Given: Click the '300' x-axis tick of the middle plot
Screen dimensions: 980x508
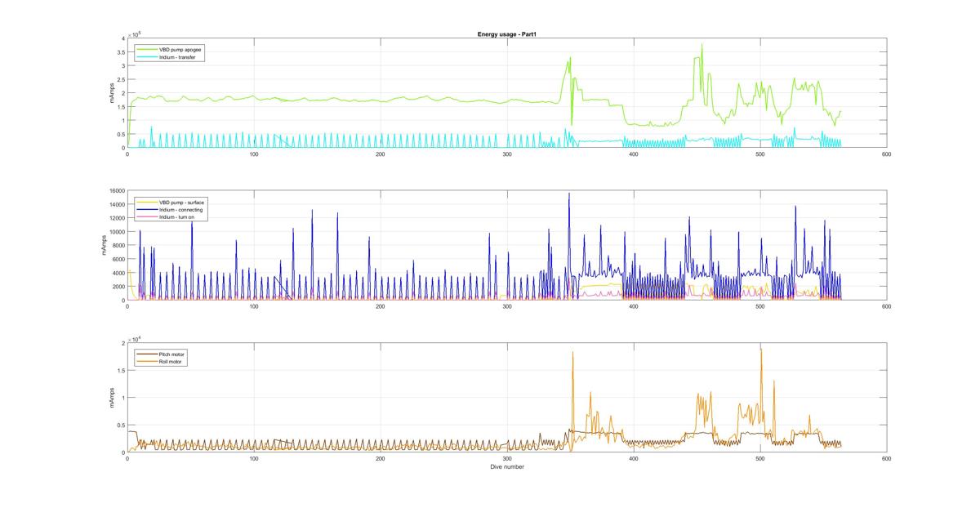Looking at the screenshot, I should pos(506,306).
